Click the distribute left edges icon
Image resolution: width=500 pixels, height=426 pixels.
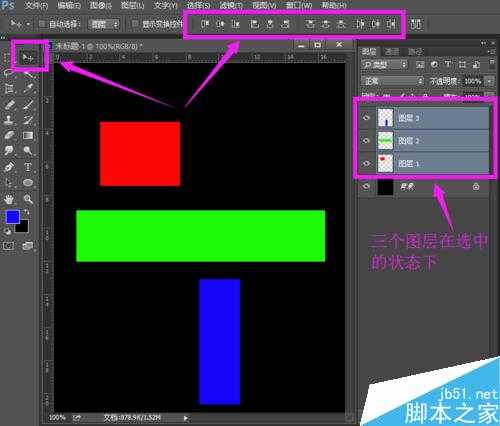360,24
